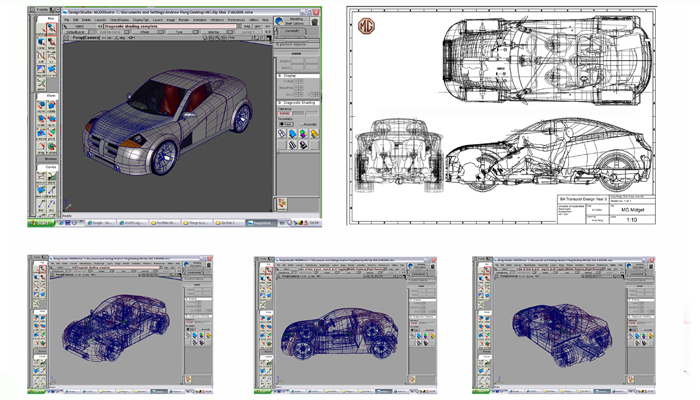The width and height of the screenshot is (700, 400).
Task: Select the Move tool in the Xform palette
Action: coord(42,106)
